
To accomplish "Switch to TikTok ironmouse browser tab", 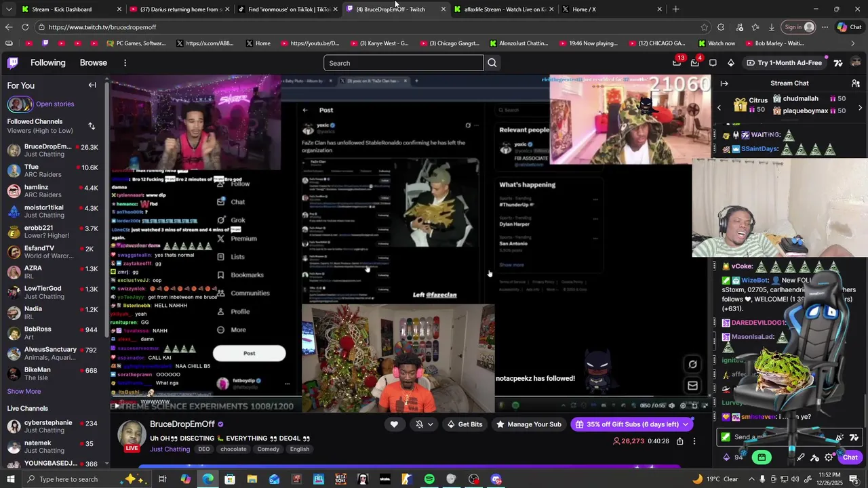I will pyautogui.click(x=288, y=9).
